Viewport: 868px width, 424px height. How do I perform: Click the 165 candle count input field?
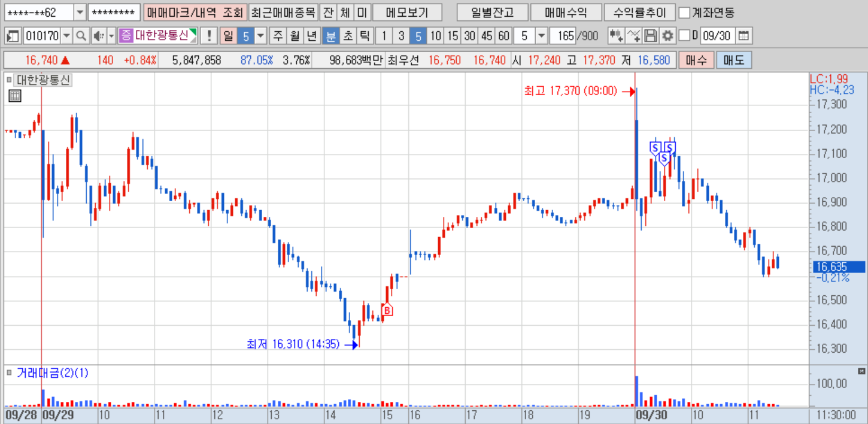564,36
